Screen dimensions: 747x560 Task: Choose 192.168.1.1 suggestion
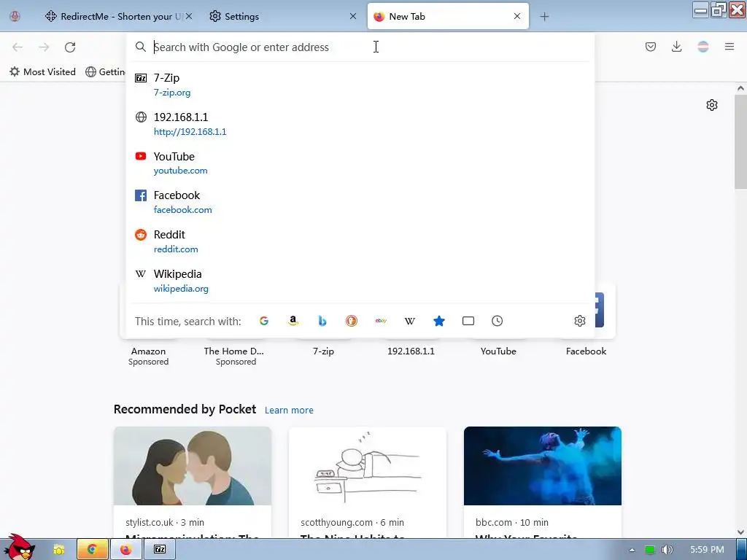coord(360,124)
